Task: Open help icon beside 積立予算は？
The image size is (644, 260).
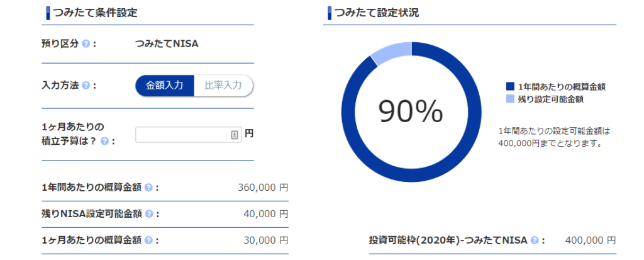Action: (x=104, y=141)
